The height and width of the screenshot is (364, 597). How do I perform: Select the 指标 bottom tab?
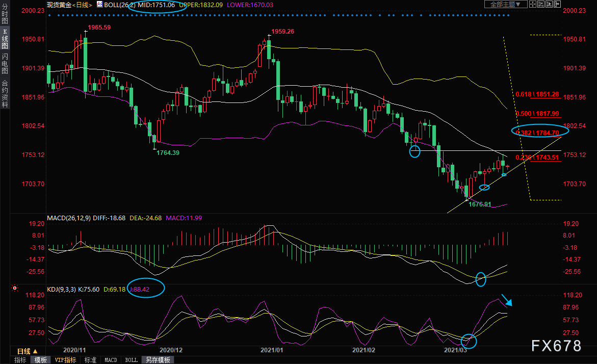(20, 360)
